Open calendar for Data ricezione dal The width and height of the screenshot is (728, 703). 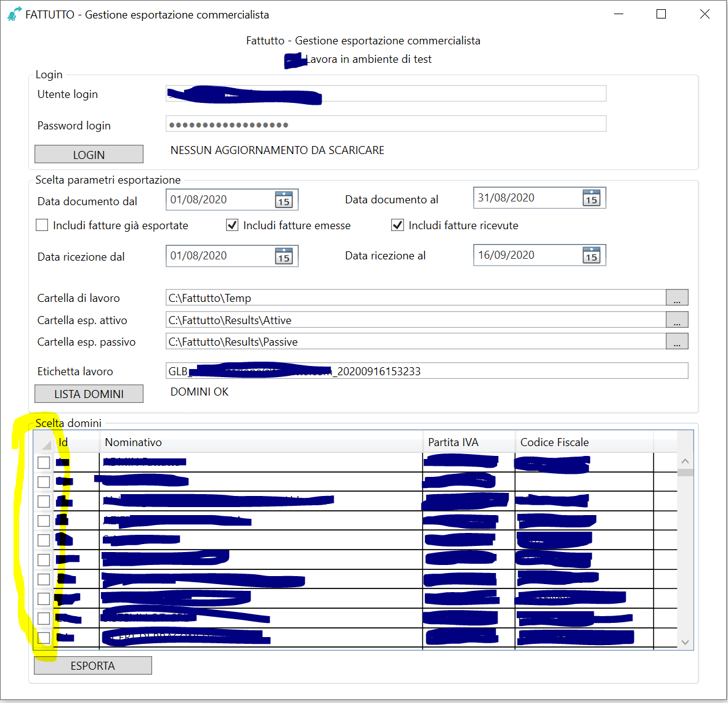(x=284, y=256)
